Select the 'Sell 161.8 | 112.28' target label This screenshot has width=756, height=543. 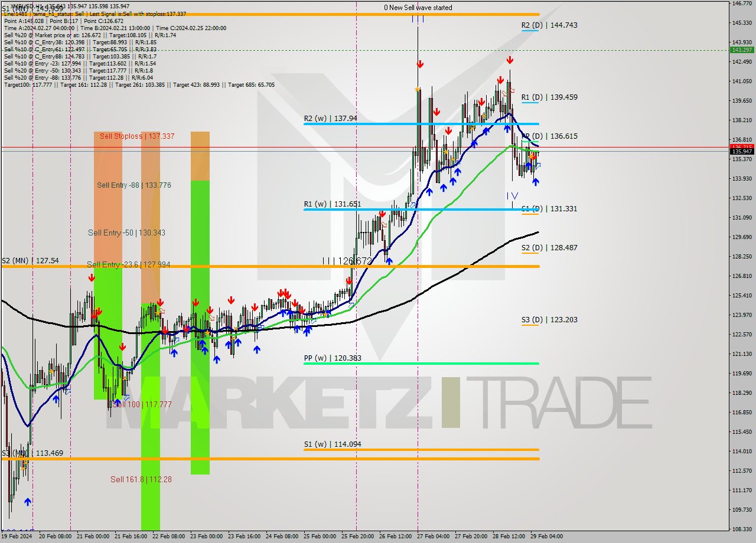pyautogui.click(x=141, y=479)
